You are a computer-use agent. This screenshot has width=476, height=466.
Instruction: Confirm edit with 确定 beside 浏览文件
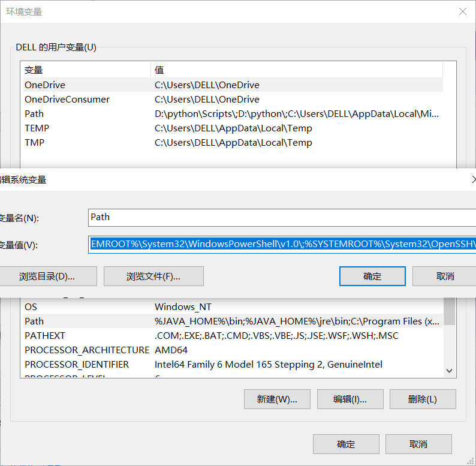(372, 276)
